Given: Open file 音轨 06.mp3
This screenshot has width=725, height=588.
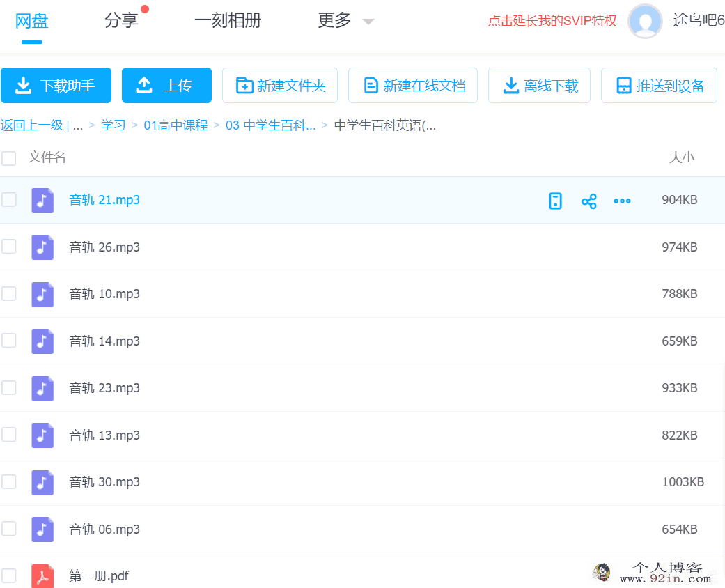Looking at the screenshot, I should 104,529.
